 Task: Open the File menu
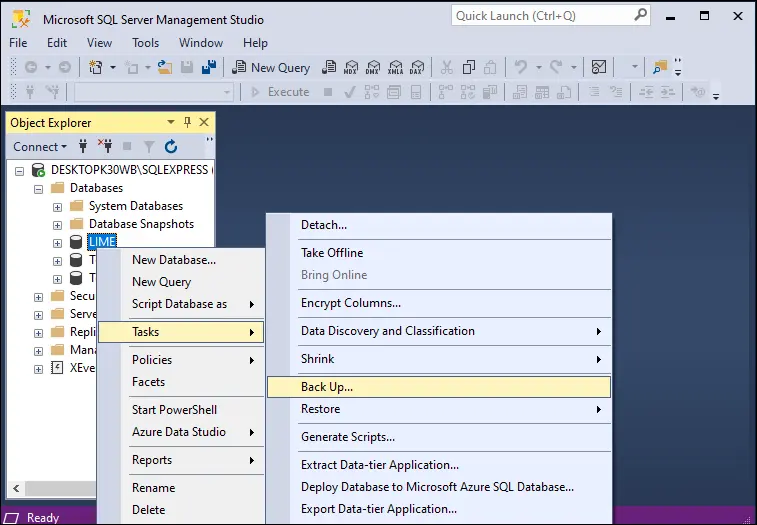(18, 43)
